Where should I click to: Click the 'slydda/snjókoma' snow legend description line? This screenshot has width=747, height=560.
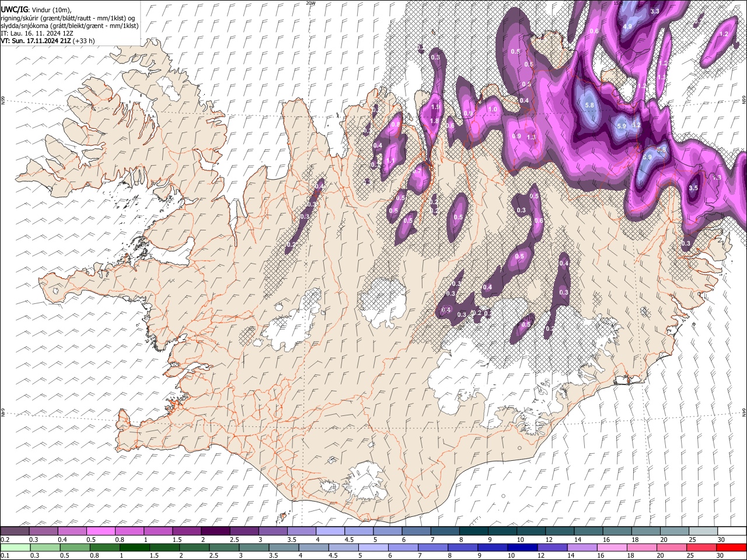[69, 26]
